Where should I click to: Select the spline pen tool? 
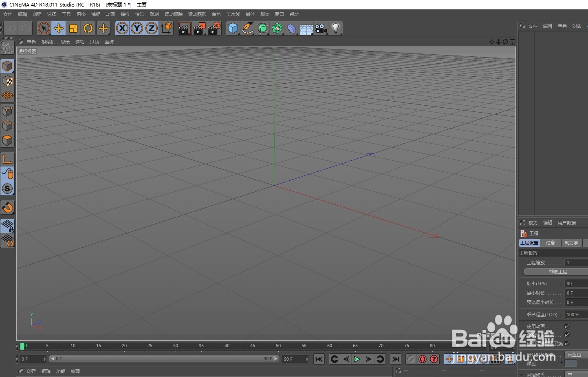click(x=248, y=28)
